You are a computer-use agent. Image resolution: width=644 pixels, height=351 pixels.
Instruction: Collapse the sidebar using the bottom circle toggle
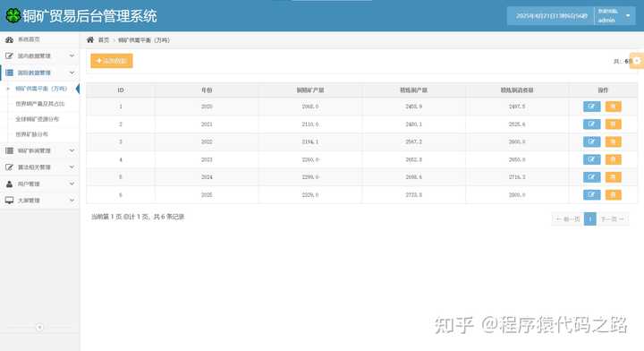click(x=39, y=327)
